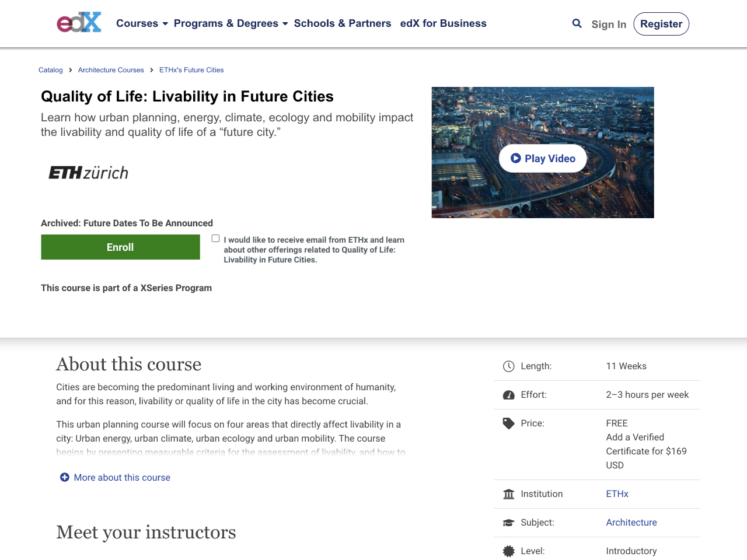747x560 pixels.
Task: Click the edX logo
Action: [78, 22]
